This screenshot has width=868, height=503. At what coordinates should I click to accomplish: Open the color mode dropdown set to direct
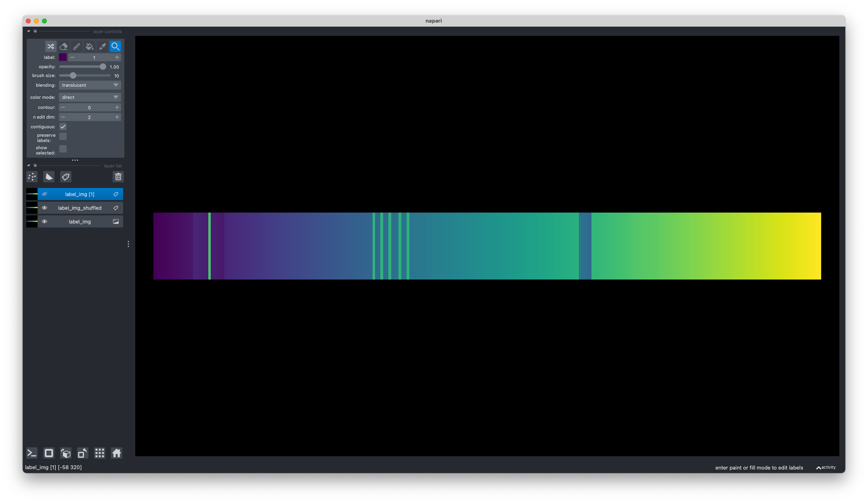pos(90,97)
